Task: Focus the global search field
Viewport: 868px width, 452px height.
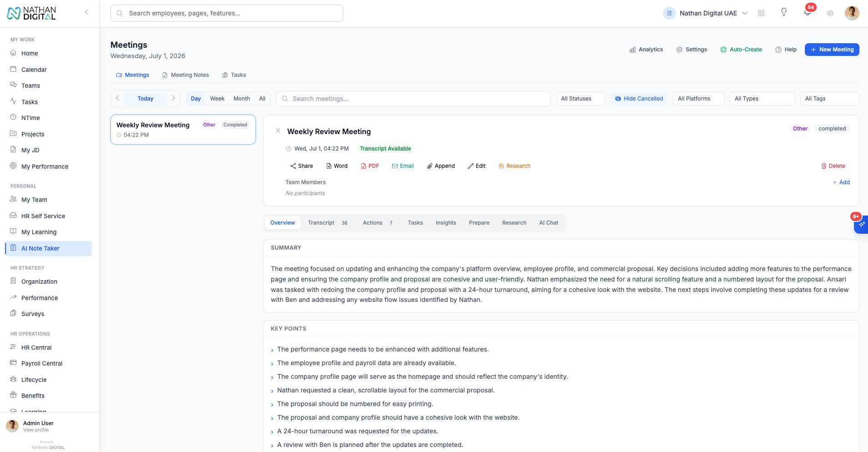Action: [x=227, y=13]
